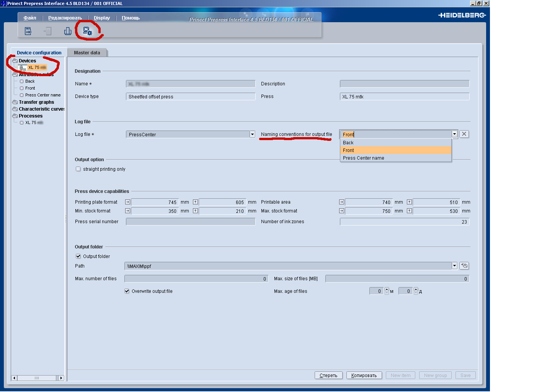The height and width of the screenshot is (392, 560).
Task: Click the Стереть button
Action: click(328, 375)
